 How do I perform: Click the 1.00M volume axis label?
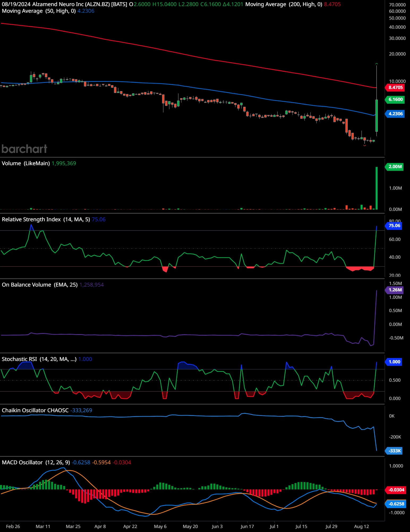pos(395,188)
